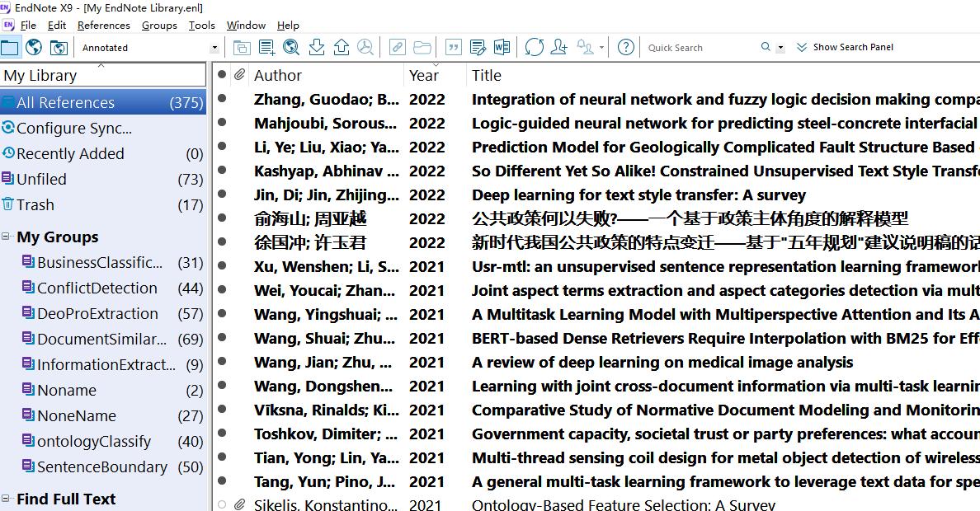Viewport: 980px width, 511px height.
Task: Click the Share Library person-plus icon
Action: pyautogui.click(x=558, y=48)
